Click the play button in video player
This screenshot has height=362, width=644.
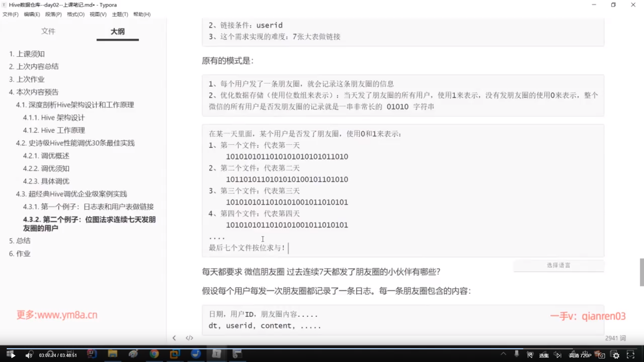[x=13, y=356]
